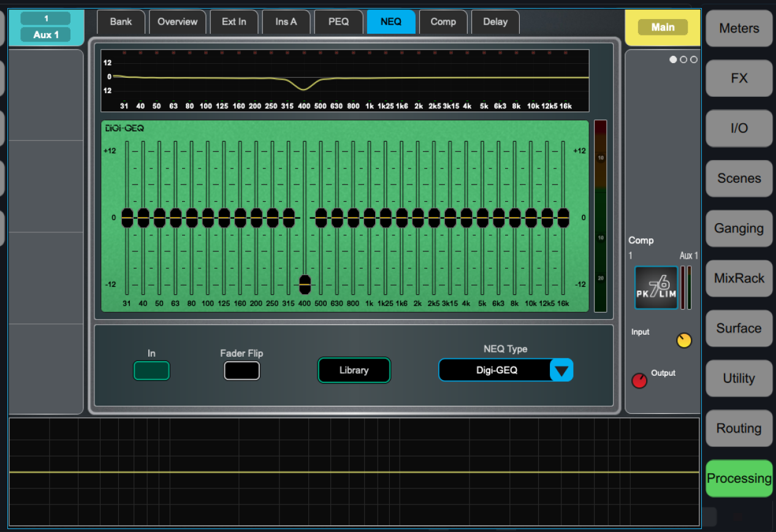Image resolution: width=776 pixels, height=532 pixels.
Task: Select the Processing screen button
Action: (739, 479)
